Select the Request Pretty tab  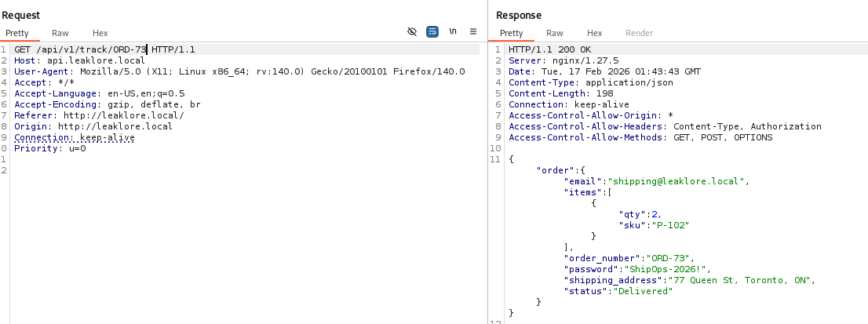(x=16, y=33)
